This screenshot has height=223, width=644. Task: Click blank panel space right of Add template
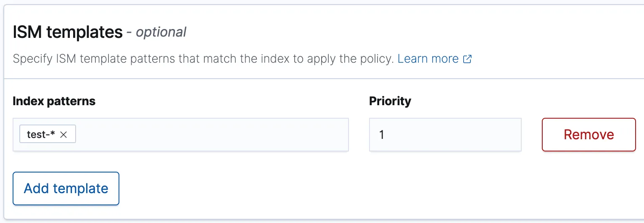point(336,188)
